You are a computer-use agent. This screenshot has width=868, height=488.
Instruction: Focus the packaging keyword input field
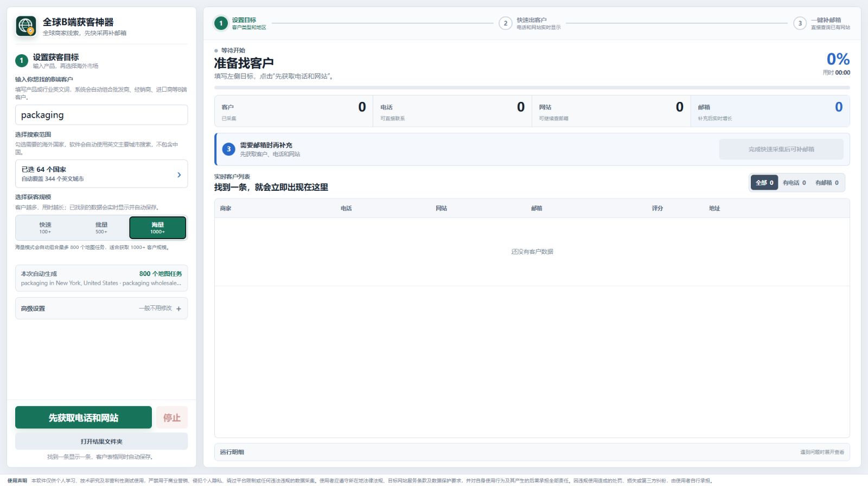[x=101, y=115]
